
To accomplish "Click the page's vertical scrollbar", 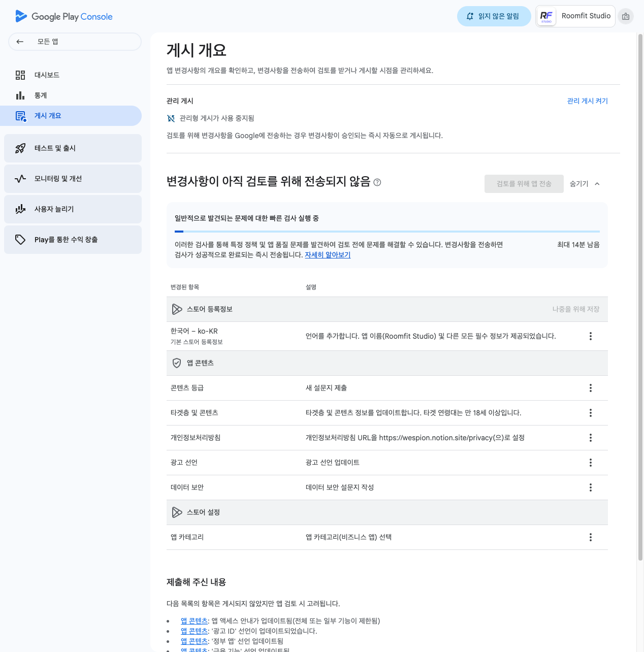I will [x=640, y=305].
